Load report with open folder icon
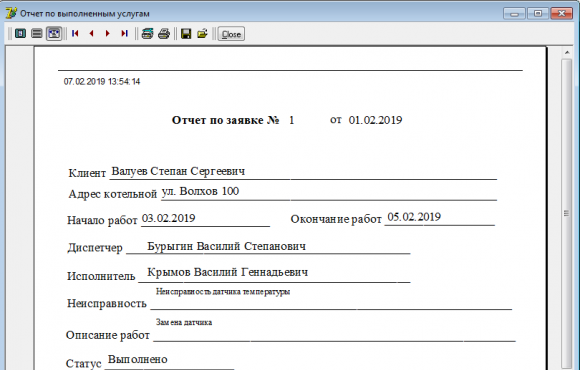 click(x=202, y=34)
